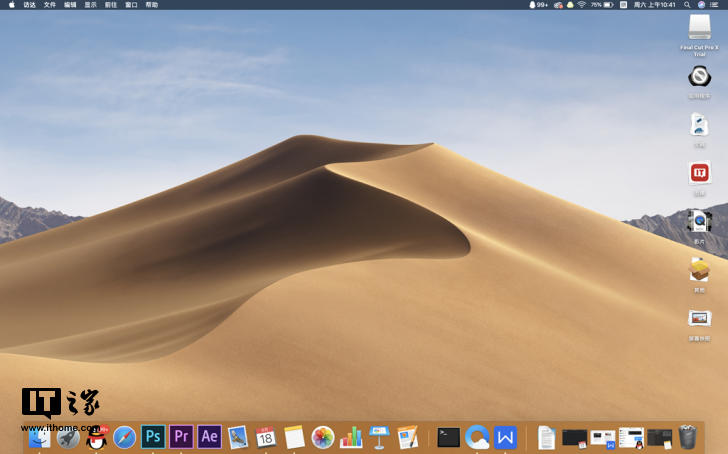Open the Wi-Fi status menu
This screenshot has height=454, width=728.
point(582,5)
